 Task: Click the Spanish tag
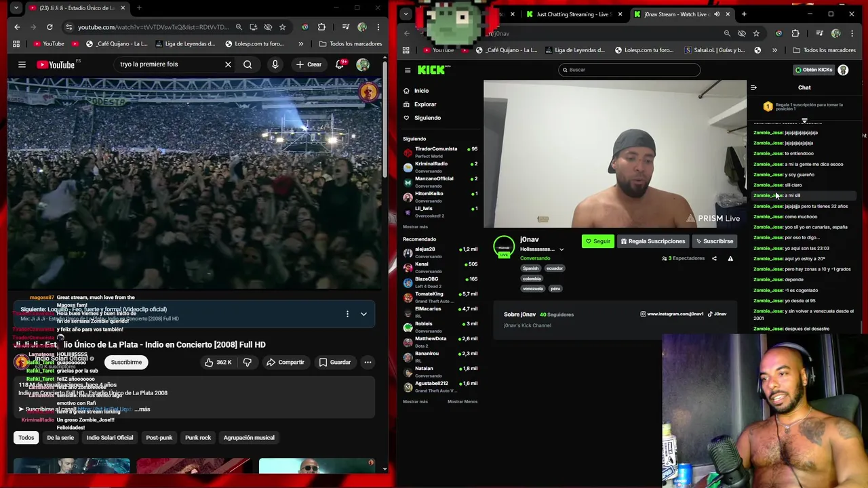coord(530,268)
